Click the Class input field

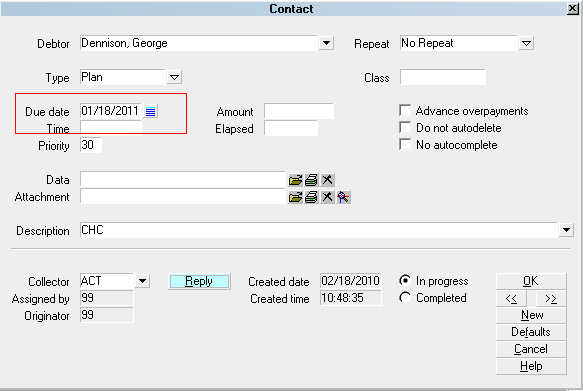443,77
